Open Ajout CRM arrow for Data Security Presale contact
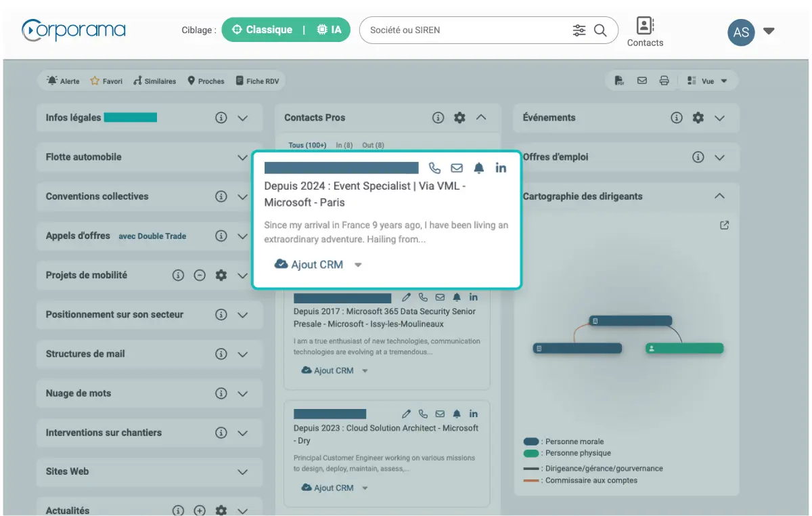This screenshot has width=812, height=516. pos(365,371)
